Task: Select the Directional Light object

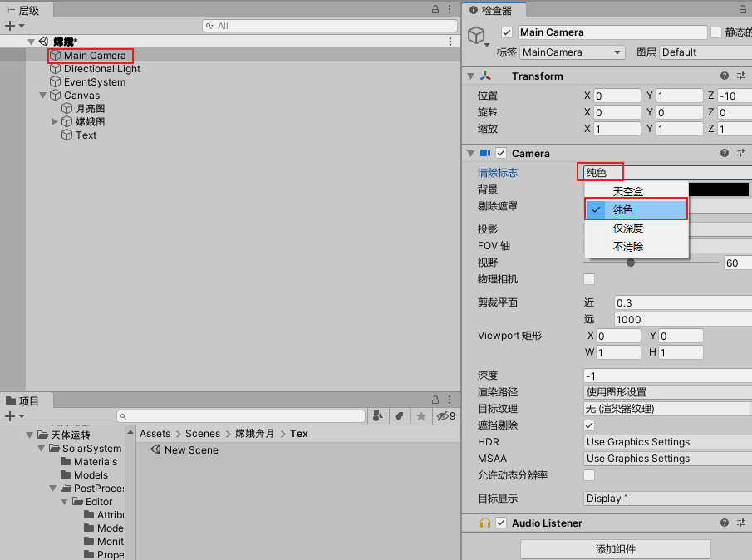Action: click(x=101, y=69)
